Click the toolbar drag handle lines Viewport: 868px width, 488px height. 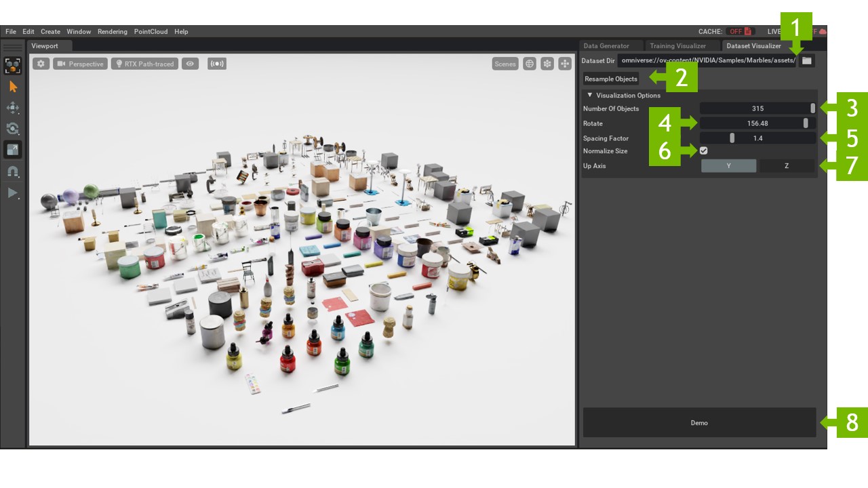coord(13,47)
